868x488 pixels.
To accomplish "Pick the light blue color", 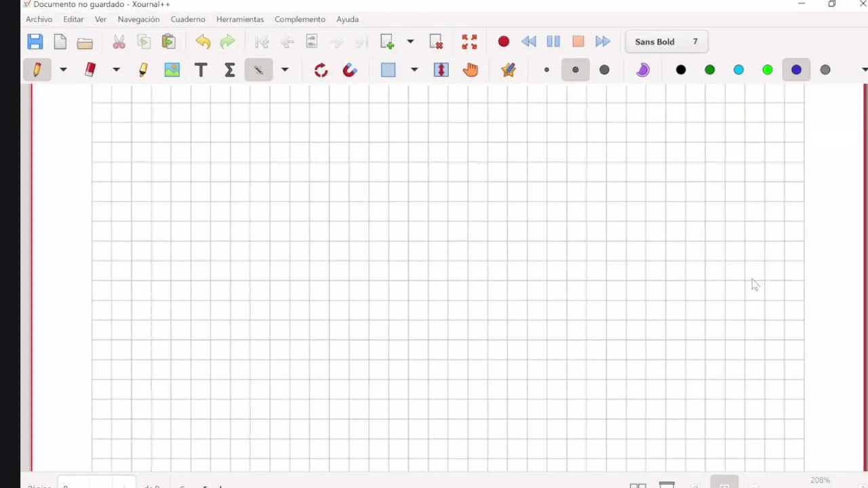I will click(738, 70).
